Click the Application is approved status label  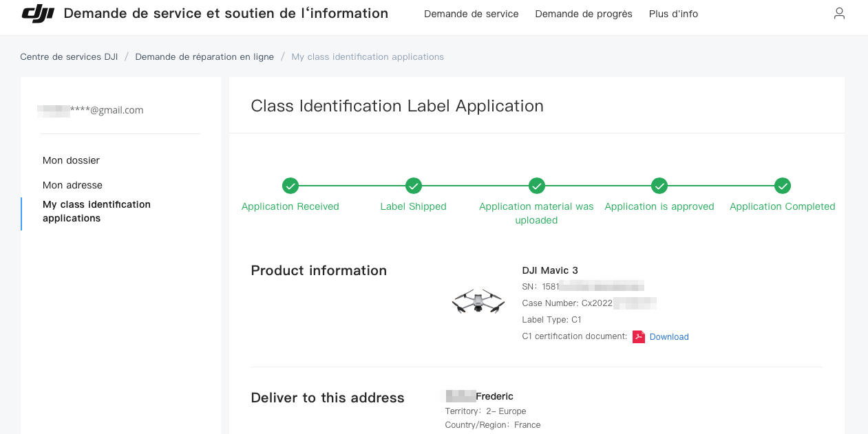[659, 206]
